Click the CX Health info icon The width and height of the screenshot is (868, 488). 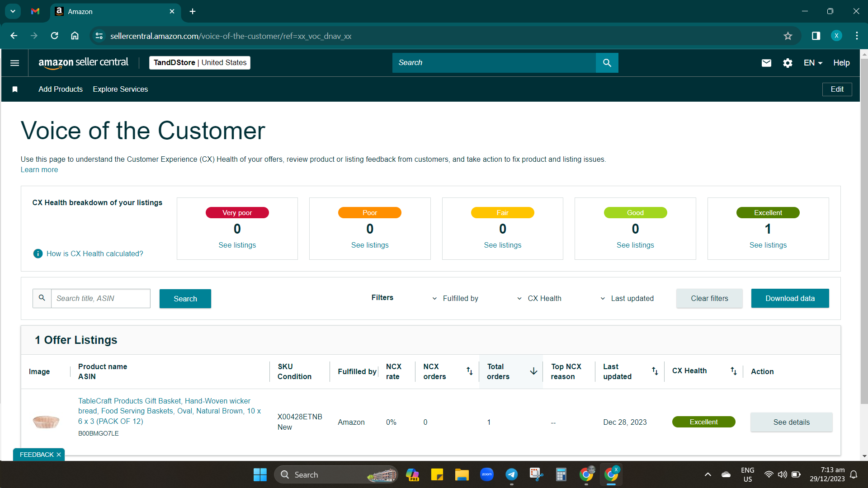[38, 254]
